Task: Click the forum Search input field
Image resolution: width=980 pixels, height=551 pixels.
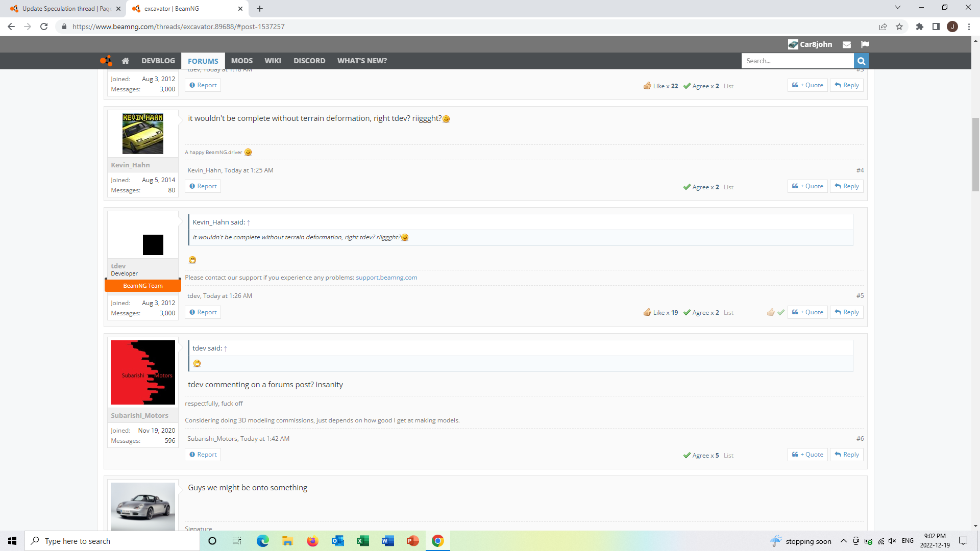Action: 797,61
